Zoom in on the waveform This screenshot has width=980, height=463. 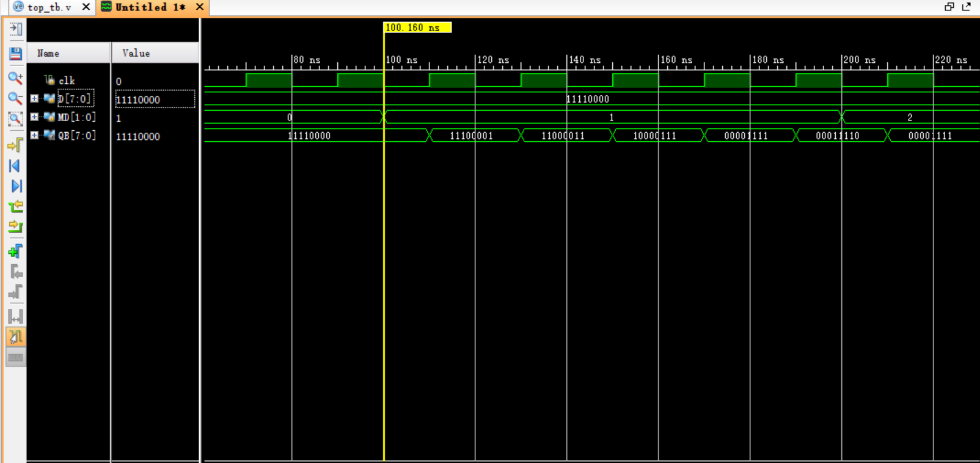click(x=16, y=78)
